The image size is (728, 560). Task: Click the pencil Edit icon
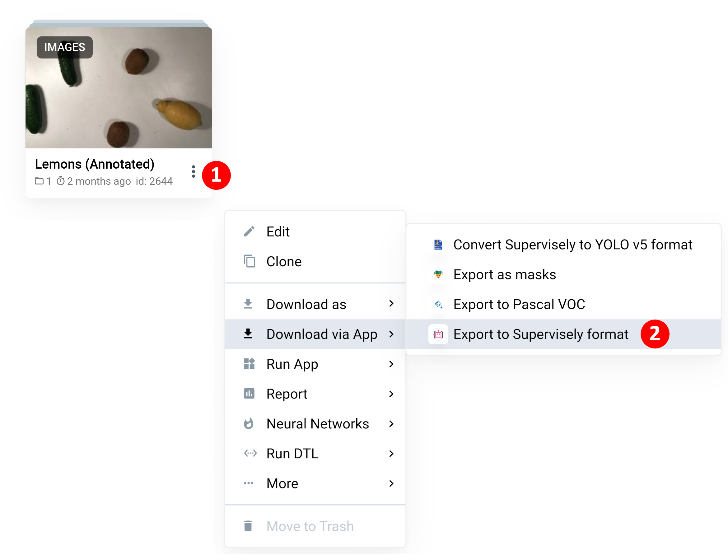coord(249,232)
